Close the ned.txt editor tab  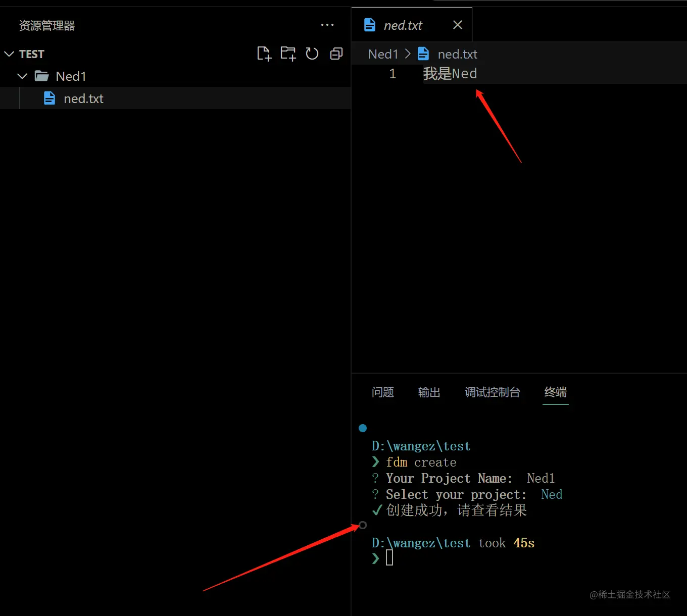(458, 25)
